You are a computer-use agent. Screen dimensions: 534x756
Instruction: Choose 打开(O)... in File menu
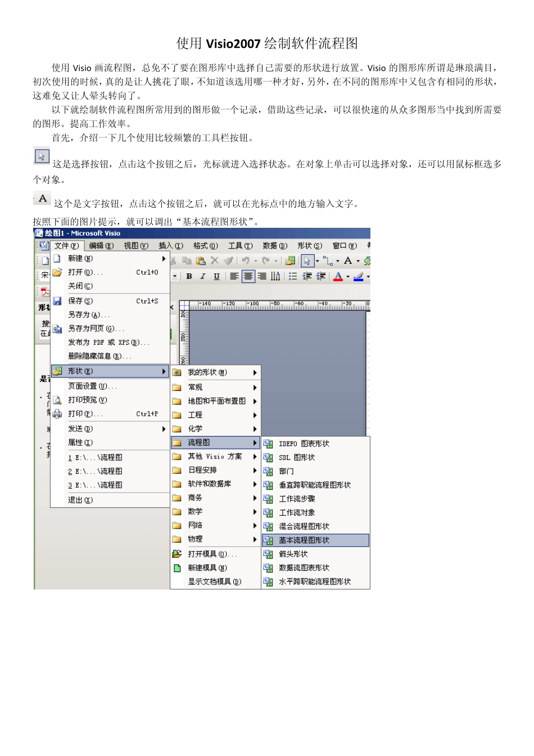[110, 272]
